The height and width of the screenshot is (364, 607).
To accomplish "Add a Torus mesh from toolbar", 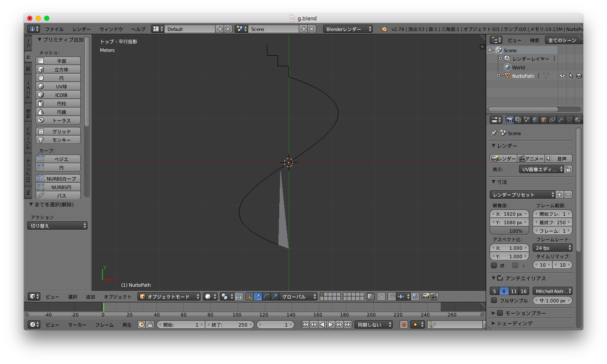I will pos(58,120).
